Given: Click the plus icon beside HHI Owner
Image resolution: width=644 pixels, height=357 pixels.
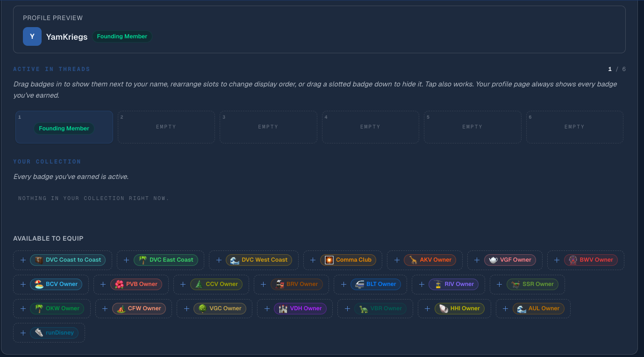Looking at the screenshot, I should tap(428, 308).
